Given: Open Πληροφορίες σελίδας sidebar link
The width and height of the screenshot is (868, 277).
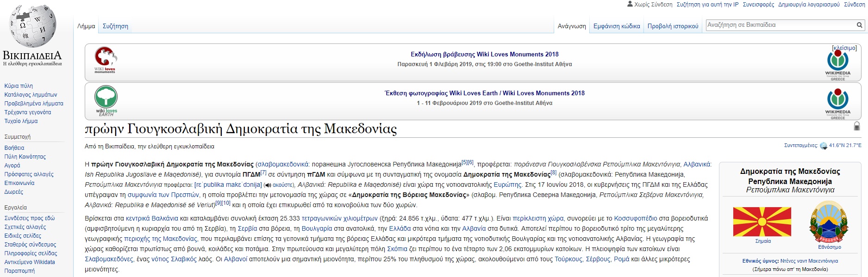Looking at the screenshot, I should pyautogui.click(x=31, y=253).
